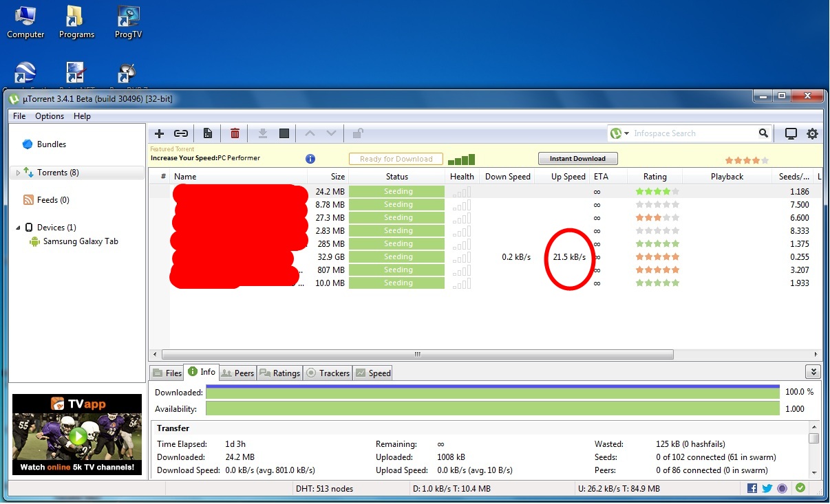Click the Instant Download button

coord(577,159)
